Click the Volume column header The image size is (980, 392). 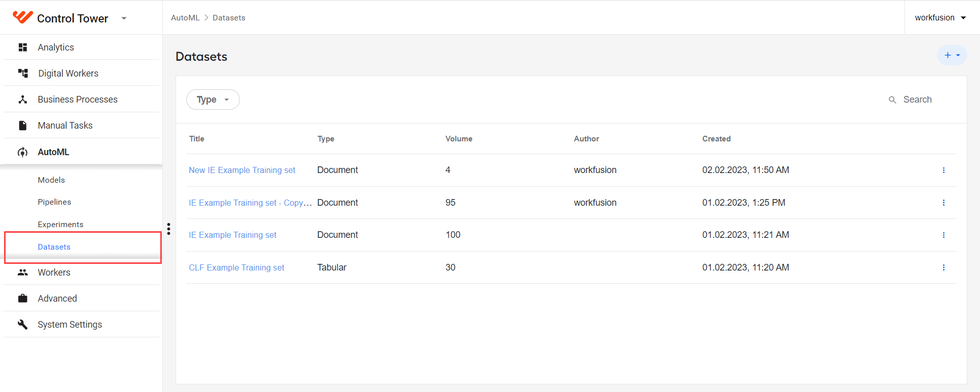459,139
